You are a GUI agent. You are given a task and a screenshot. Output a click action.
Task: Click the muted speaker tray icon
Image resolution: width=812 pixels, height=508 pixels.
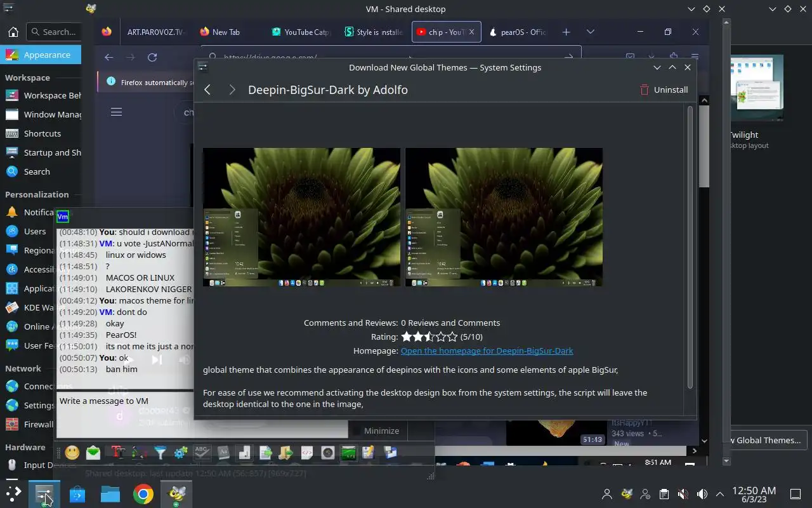(x=683, y=494)
